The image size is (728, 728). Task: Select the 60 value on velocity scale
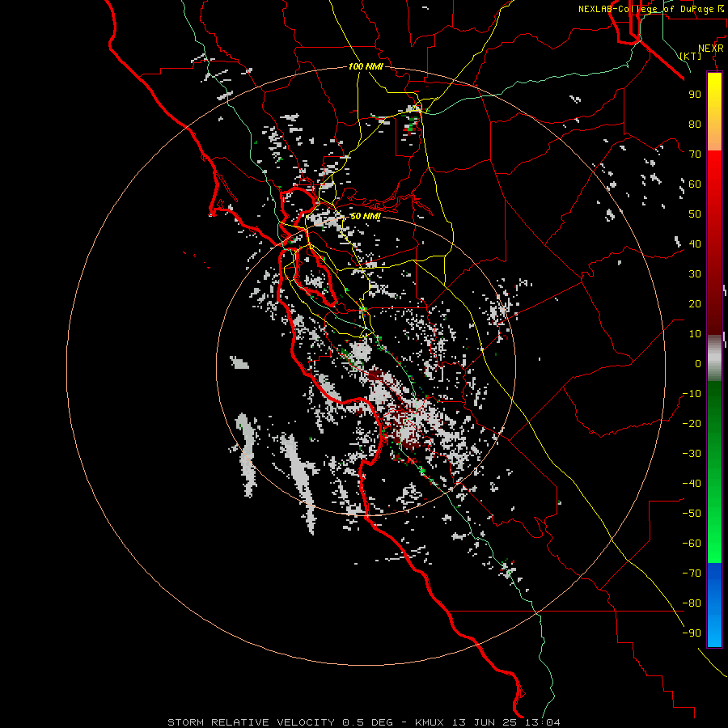coord(695,184)
